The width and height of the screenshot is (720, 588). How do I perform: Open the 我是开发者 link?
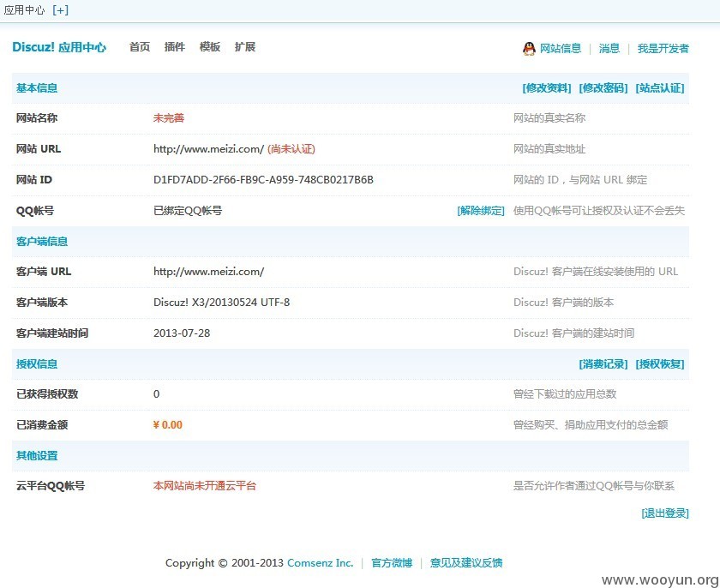(663, 48)
